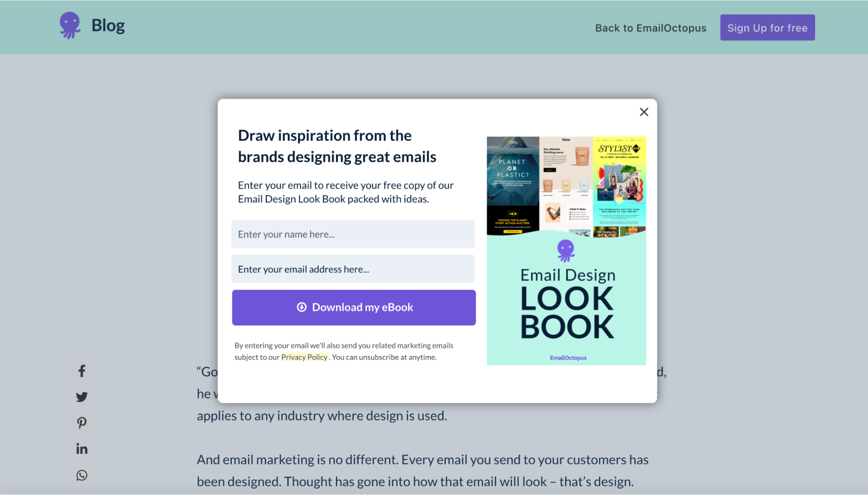Open the Blog homepage from the header

click(107, 25)
